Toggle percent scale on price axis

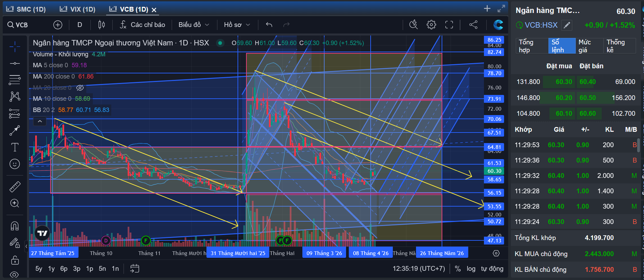point(458,269)
